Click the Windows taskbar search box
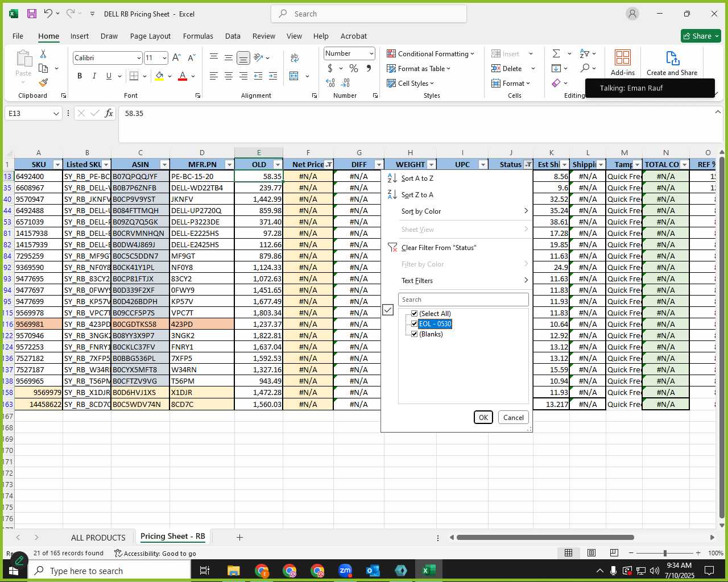Viewport: 728px width, 582px height. click(109, 571)
